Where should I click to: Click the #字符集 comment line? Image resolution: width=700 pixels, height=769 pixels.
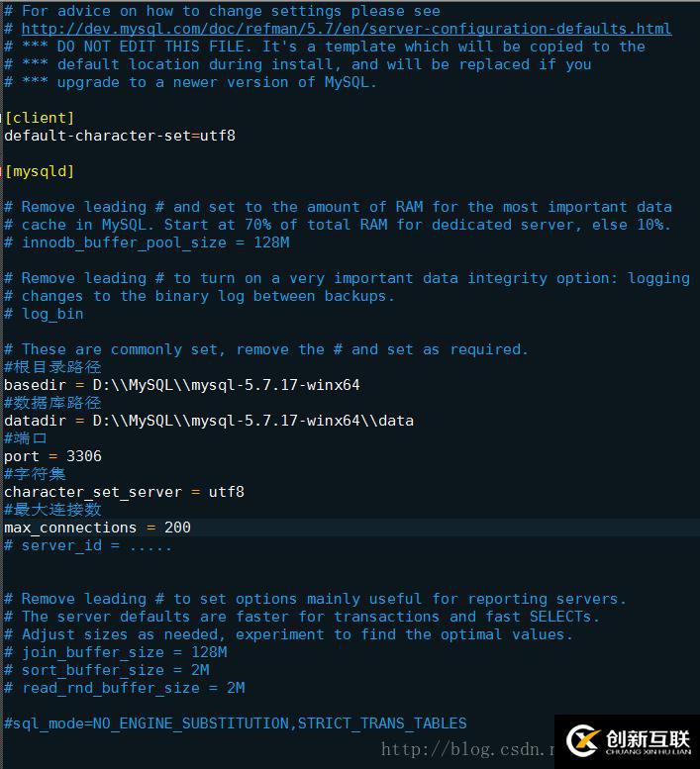click(x=35, y=474)
